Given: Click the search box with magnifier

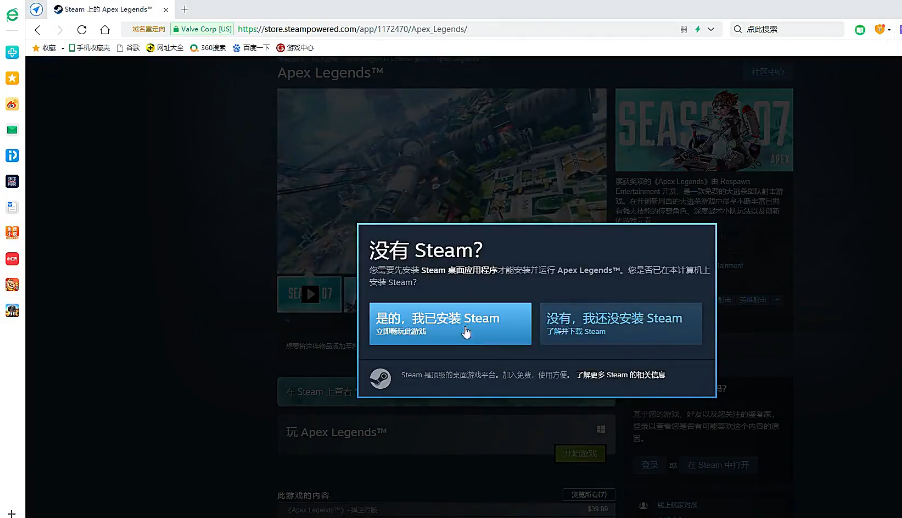Looking at the screenshot, I should coord(786,29).
